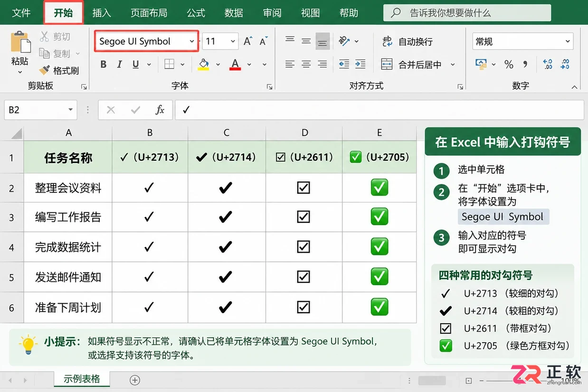Toggle Underline formatting

[x=136, y=65]
